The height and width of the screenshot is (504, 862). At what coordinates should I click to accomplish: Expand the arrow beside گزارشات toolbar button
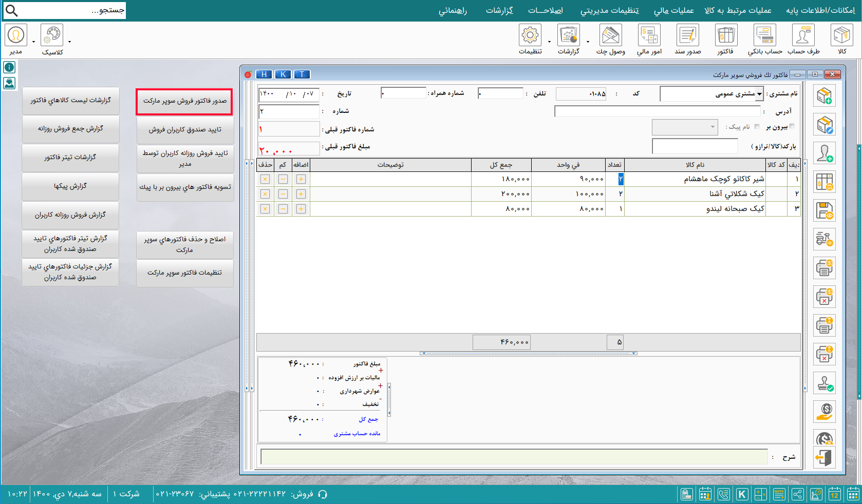click(588, 42)
